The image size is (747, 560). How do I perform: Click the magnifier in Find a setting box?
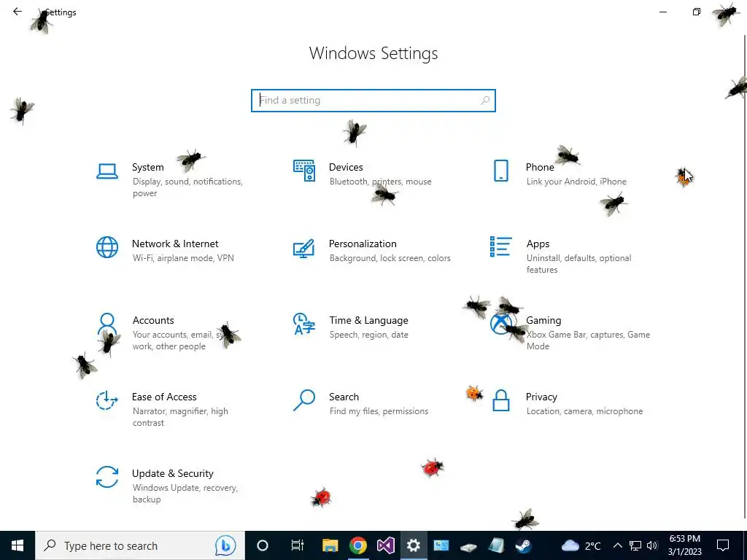click(x=485, y=101)
